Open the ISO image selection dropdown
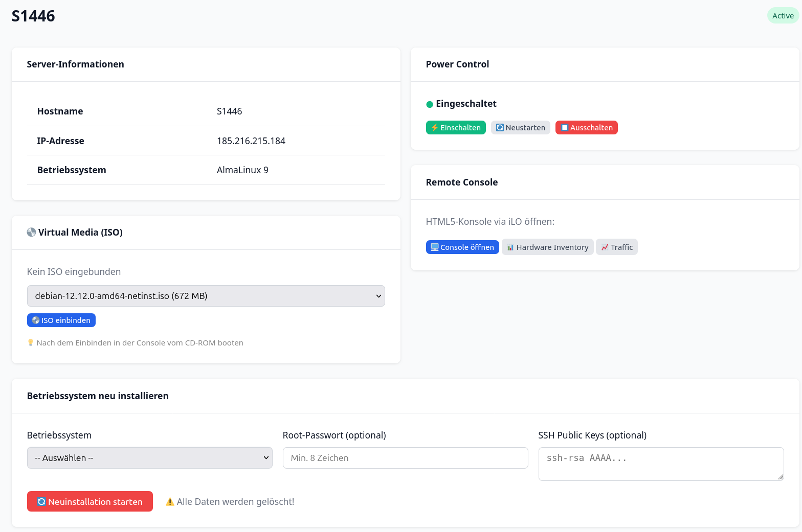The width and height of the screenshot is (802, 532). [206, 296]
